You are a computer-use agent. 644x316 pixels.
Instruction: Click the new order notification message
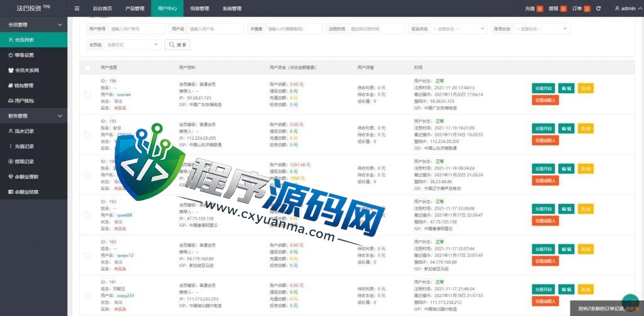coord(608,308)
